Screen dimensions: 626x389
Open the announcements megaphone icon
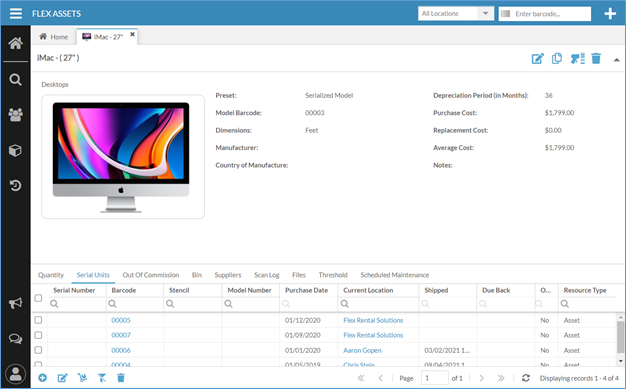(16, 303)
